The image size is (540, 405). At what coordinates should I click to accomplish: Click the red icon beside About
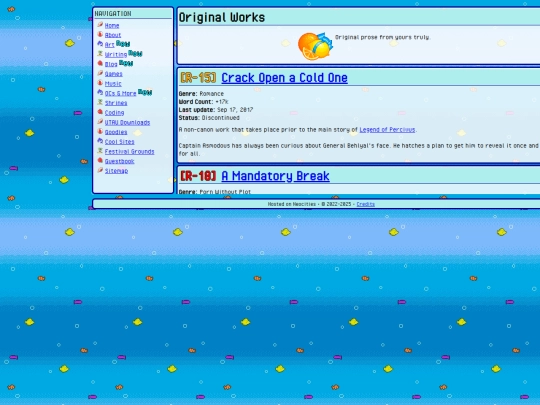point(100,34)
